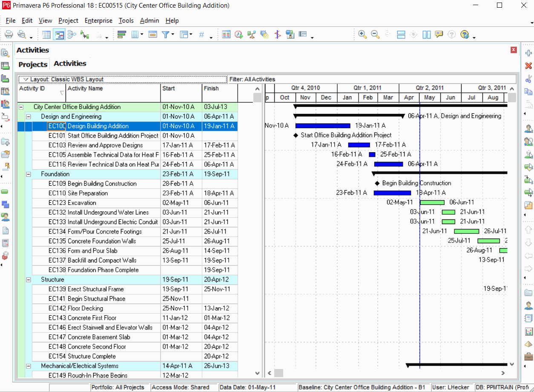Switch to Activity Network view
534x392 pixels.
(72, 35)
